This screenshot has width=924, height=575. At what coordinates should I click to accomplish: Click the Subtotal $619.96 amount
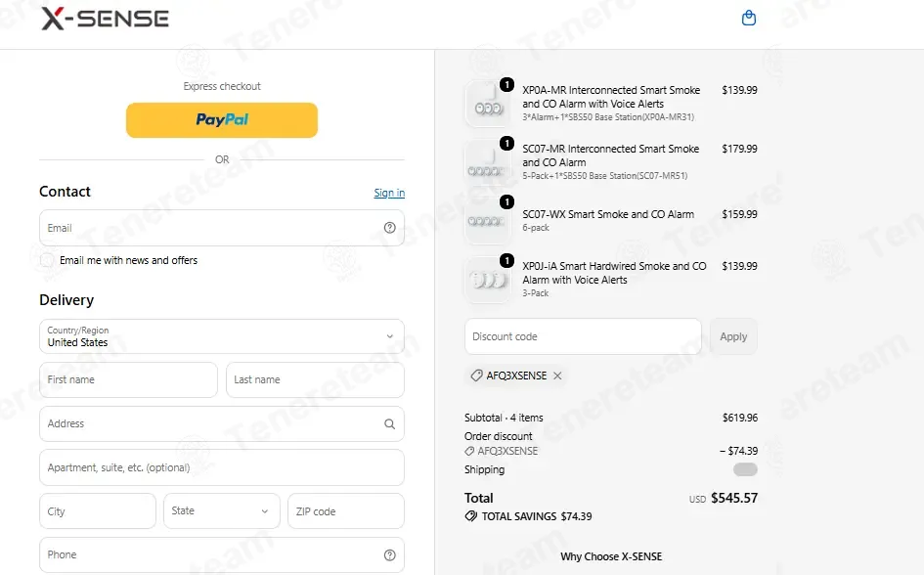click(740, 418)
